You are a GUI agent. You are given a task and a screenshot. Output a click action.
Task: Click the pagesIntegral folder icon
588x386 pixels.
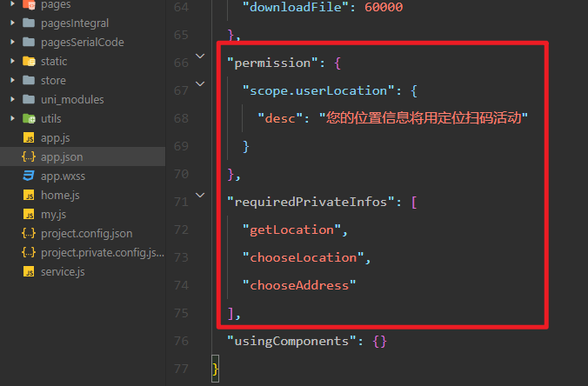pos(29,23)
